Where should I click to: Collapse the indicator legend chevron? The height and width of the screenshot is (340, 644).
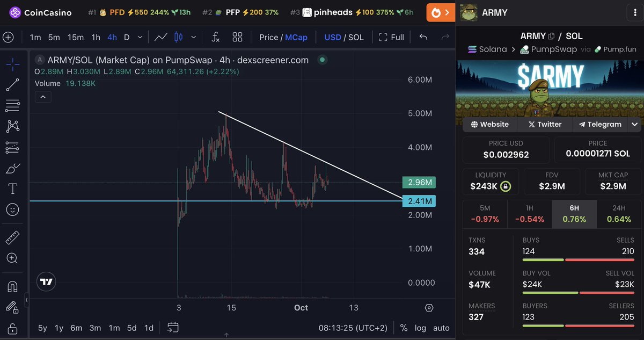(42, 97)
